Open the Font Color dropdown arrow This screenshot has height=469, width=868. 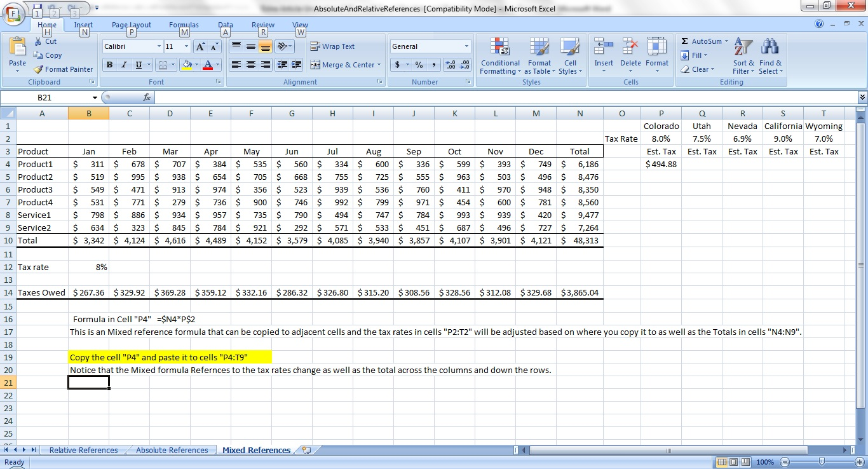217,65
